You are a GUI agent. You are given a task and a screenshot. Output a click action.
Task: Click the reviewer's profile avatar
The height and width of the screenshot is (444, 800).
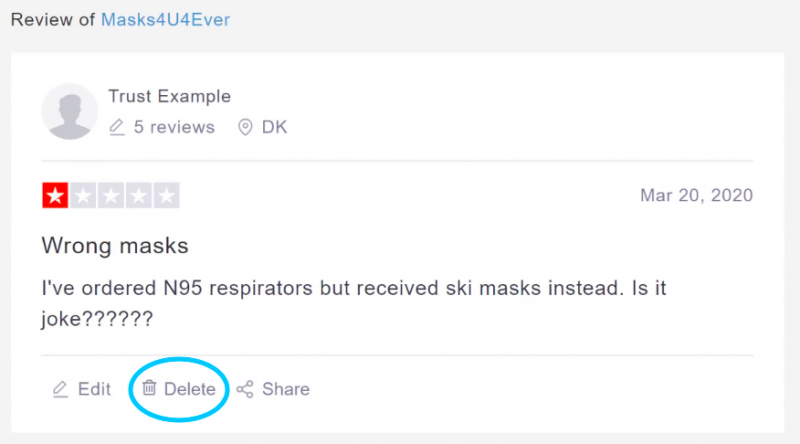(x=70, y=111)
